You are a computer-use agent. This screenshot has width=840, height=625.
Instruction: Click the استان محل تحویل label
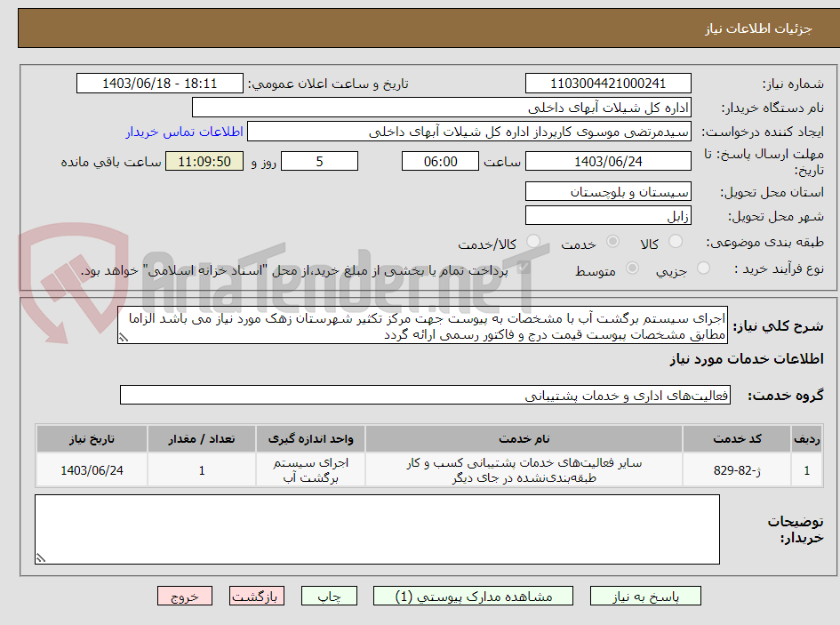tap(772, 192)
